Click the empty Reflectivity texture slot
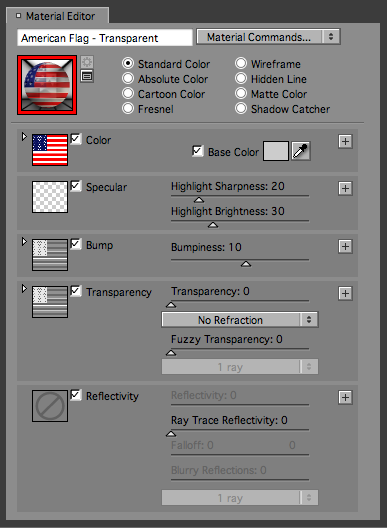This screenshot has width=387, height=528. (x=50, y=406)
